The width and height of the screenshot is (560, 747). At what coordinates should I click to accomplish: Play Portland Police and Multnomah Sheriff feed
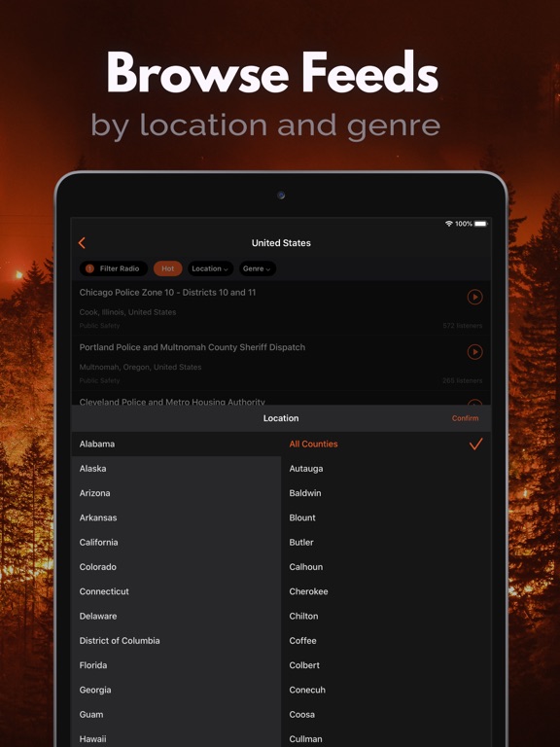474,351
